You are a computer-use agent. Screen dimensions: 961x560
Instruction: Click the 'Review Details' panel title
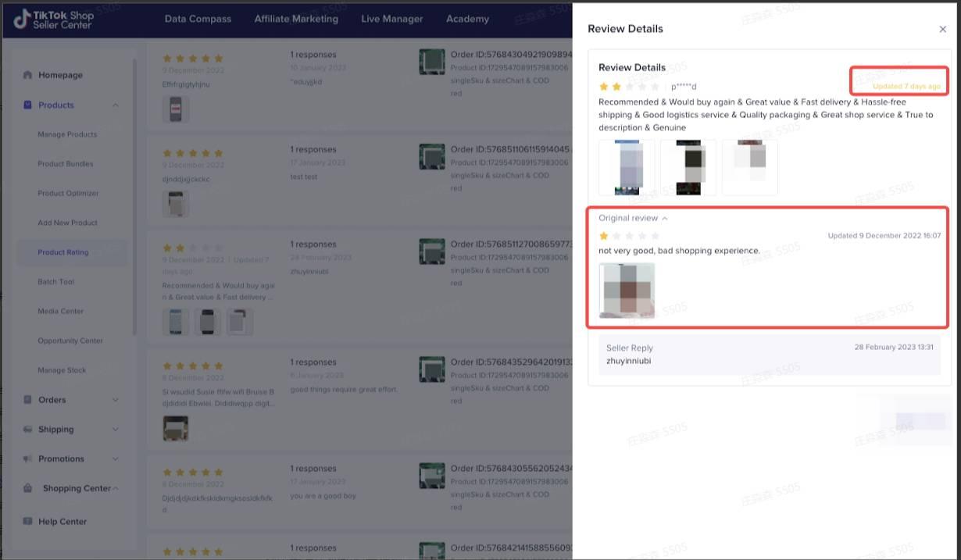coord(625,29)
